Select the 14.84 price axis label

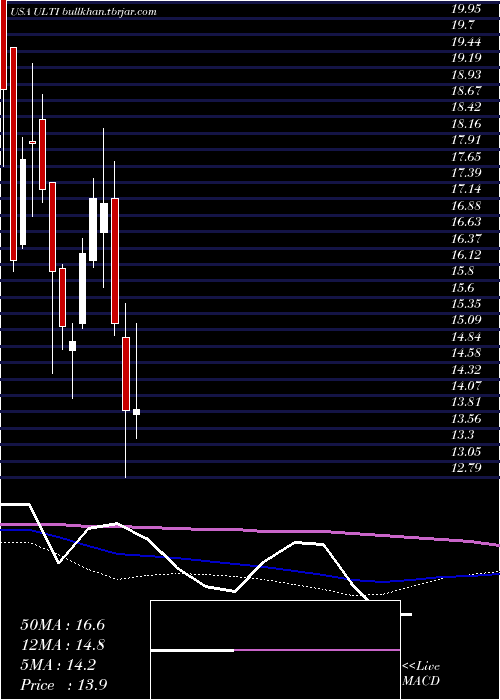tap(466, 337)
